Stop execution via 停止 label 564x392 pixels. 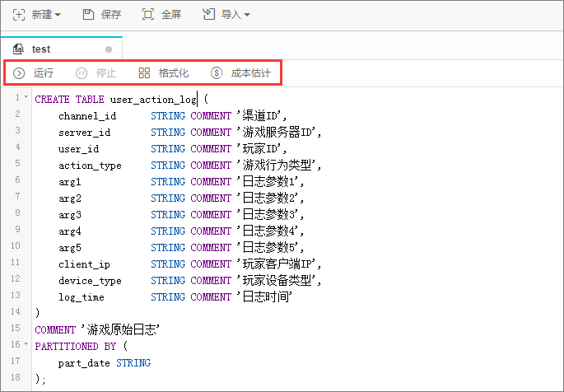[x=106, y=73]
